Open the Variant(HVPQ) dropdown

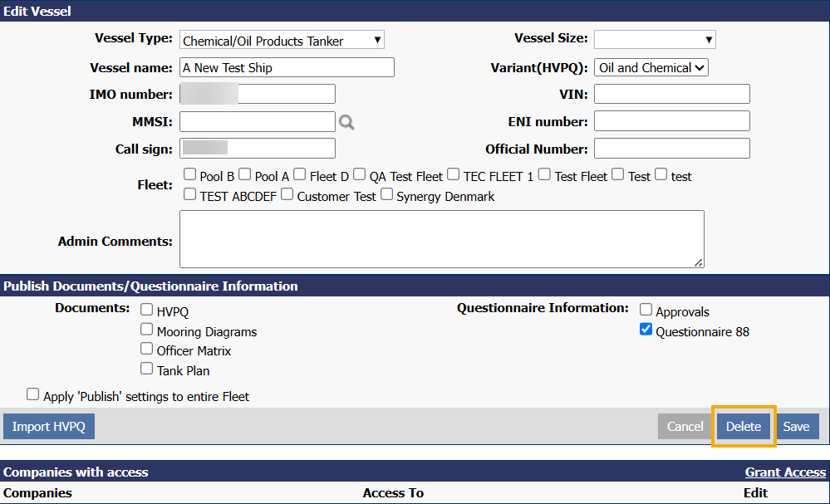pos(651,68)
